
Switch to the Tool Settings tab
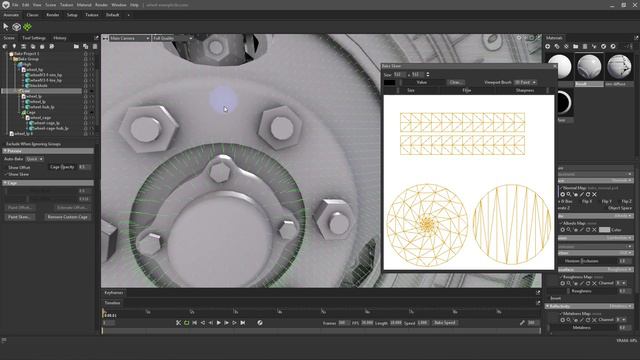(x=34, y=38)
